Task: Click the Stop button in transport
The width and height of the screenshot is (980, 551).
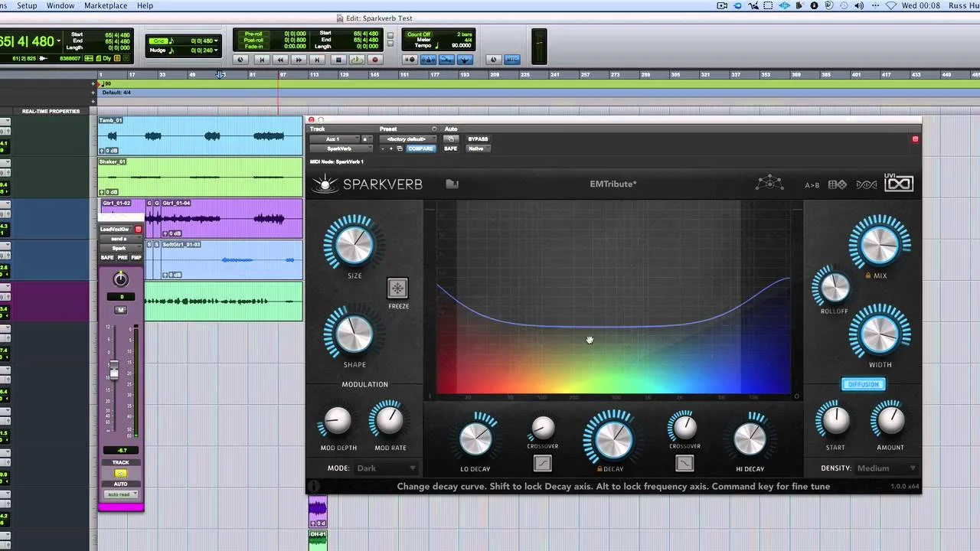Action: (338, 60)
